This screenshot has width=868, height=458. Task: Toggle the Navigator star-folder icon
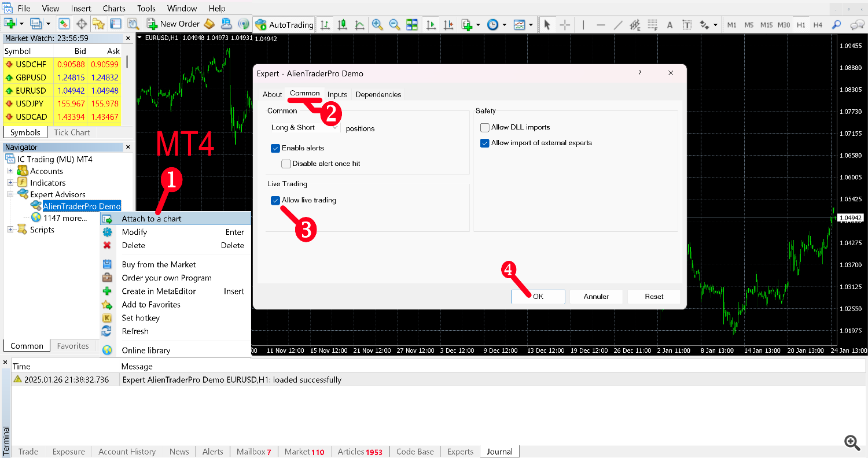point(99,24)
